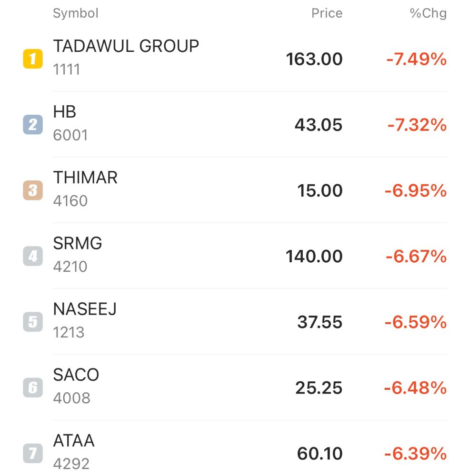The height and width of the screenshot is (476, 469).
Task: Click the bronze rank 3 badge
Action: click(33, 191)
